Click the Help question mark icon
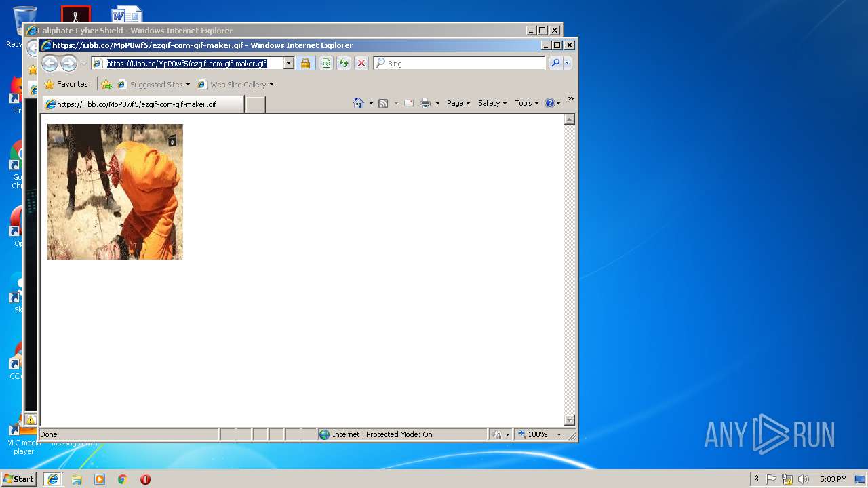 [x=550, y=103]
